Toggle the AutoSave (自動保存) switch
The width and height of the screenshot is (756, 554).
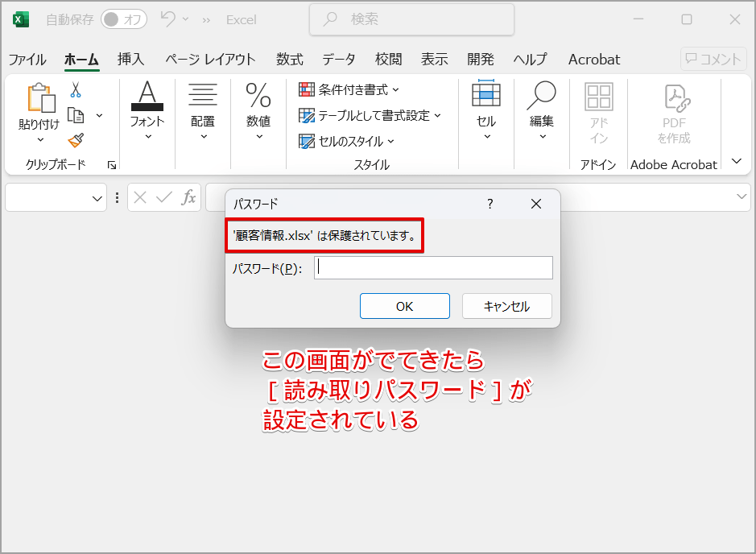tap(124, 19)
